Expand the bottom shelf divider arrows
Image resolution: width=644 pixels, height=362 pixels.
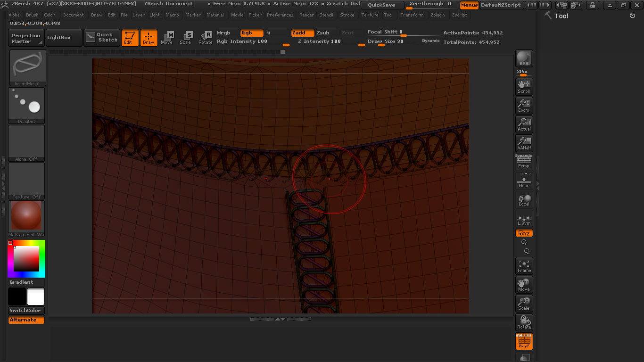click(x=280, y=319)
